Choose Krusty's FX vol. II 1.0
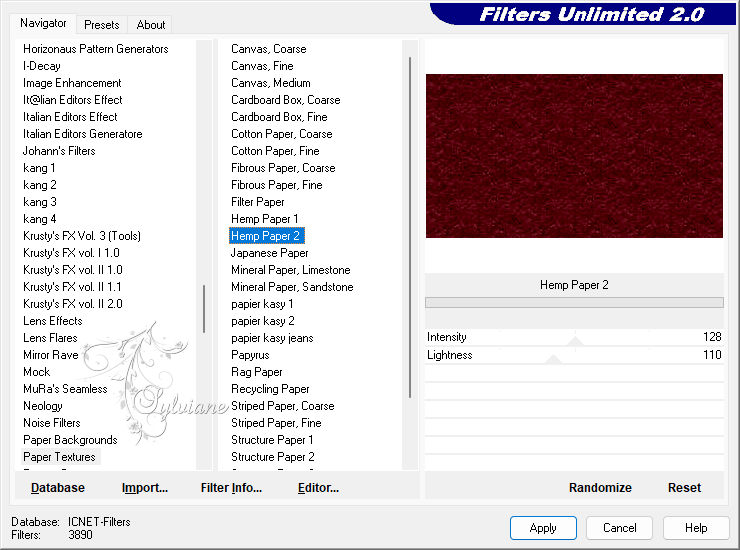 tap(73, 270)
